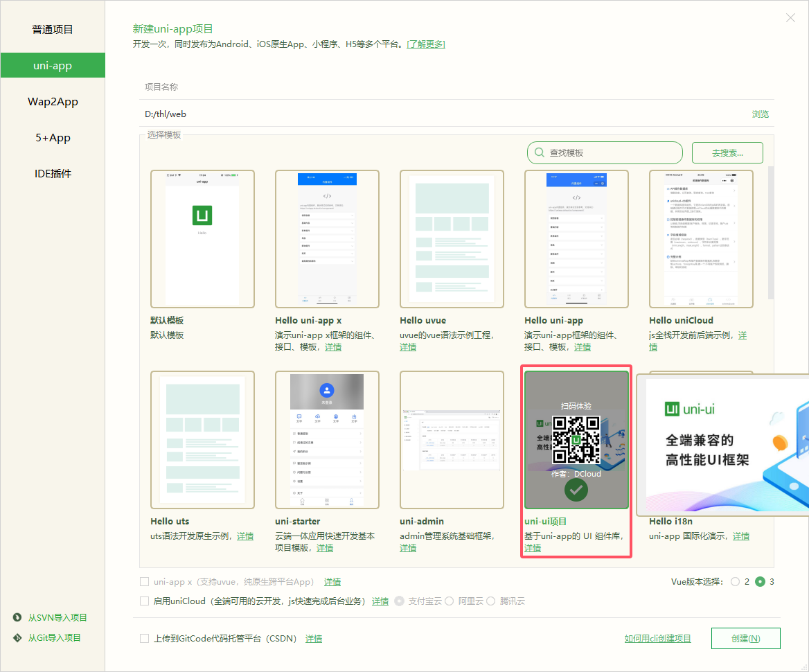The width and height of the screenshot is (809, 672).
Task: Click the 查找模板 search box
Action: click(x=605, y=153)
